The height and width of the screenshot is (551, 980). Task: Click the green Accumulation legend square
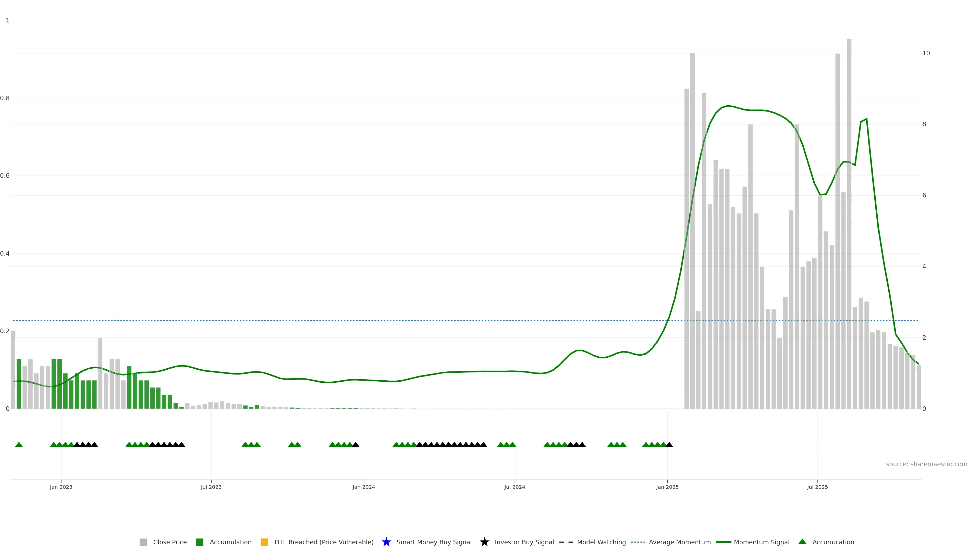tap(199, 542)
